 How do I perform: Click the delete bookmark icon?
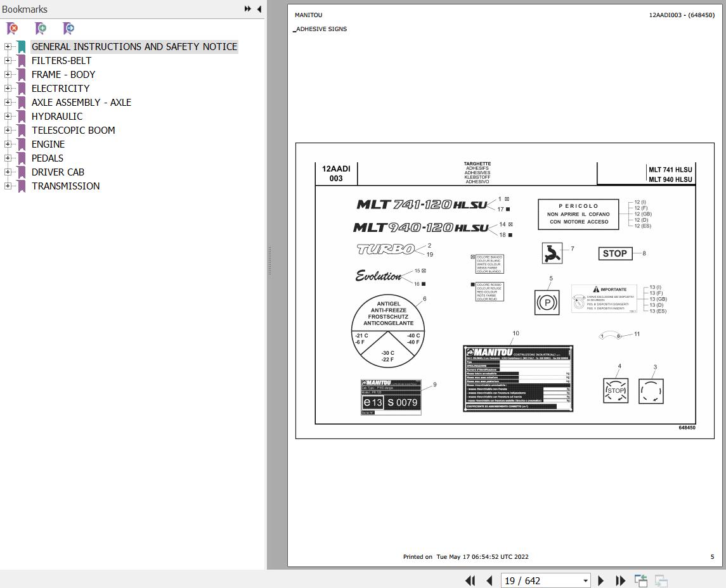click(x=13, y=29)
